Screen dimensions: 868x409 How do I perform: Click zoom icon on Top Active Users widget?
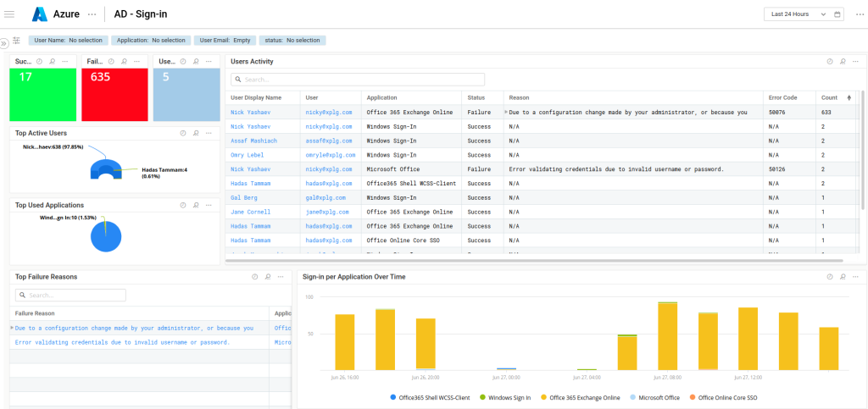pyautogui.click(x=196, y=133)
